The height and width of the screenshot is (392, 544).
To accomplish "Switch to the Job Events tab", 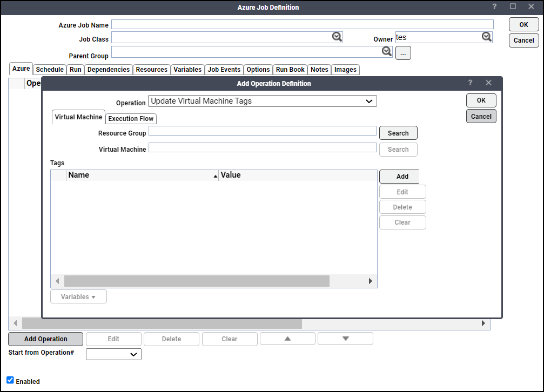I will tap(224, 70).
